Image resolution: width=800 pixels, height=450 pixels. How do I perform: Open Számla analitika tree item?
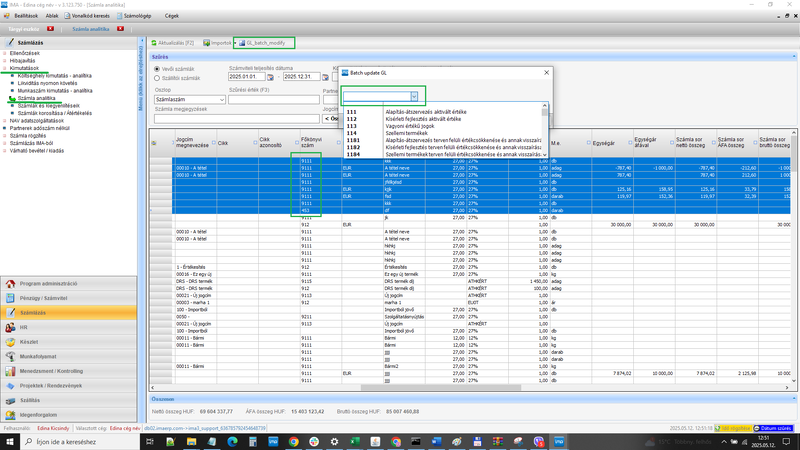pos(37,98)
